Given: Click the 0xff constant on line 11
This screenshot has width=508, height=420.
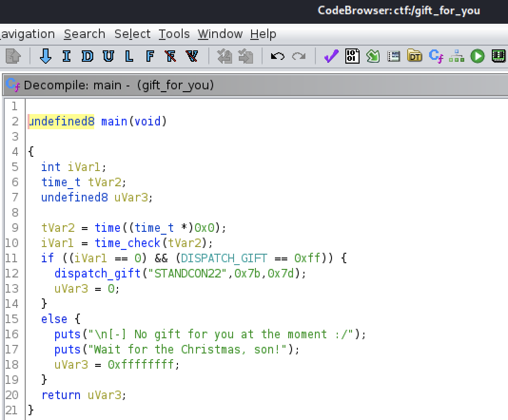Looking at the screenshot, I should (307, 258).
